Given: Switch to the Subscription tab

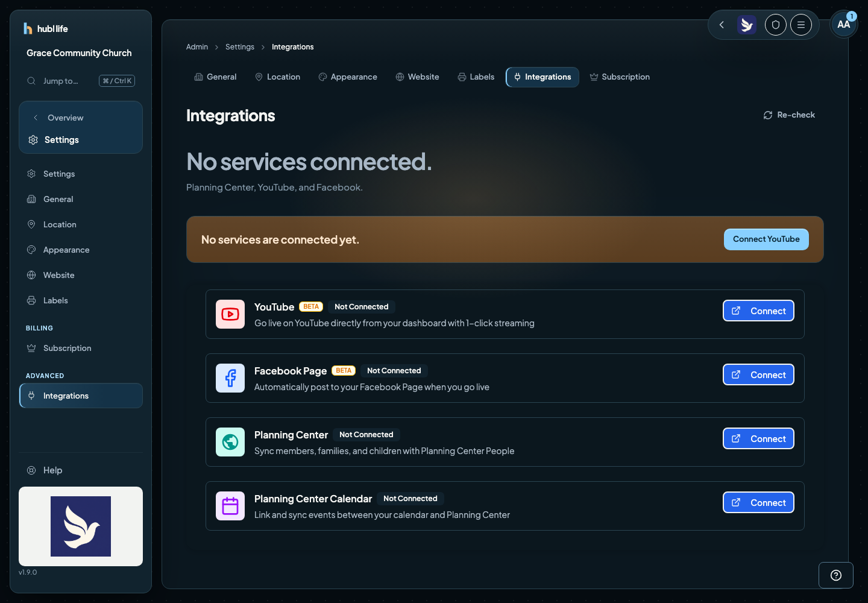Looking at the screenshot, I should (x=620, y=77).
